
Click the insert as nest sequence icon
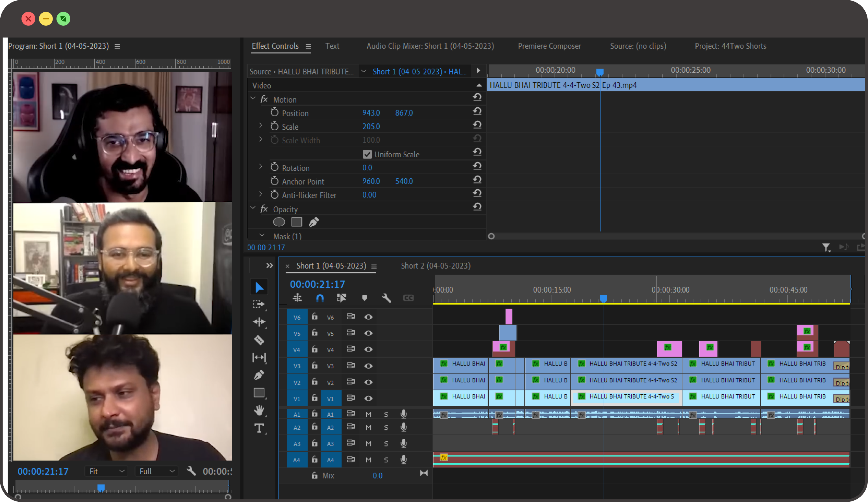(297, 298)
